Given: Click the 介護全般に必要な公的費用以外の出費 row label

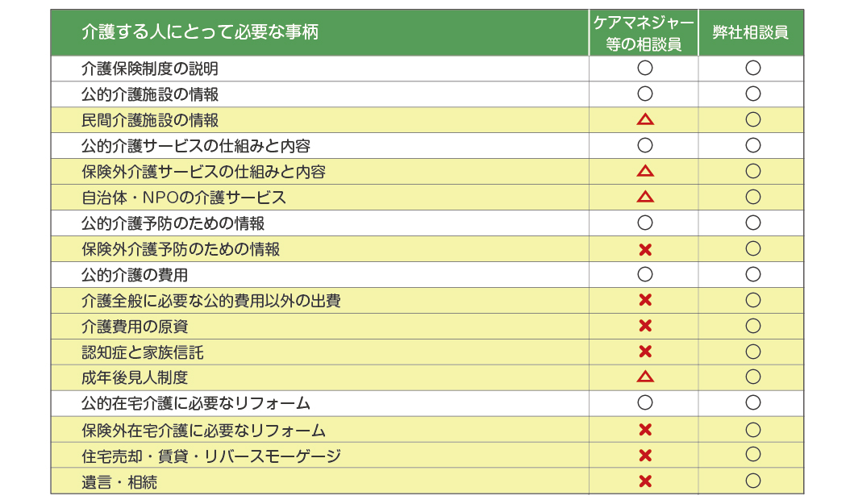Looking at the screenshot, I should (210, 301).
